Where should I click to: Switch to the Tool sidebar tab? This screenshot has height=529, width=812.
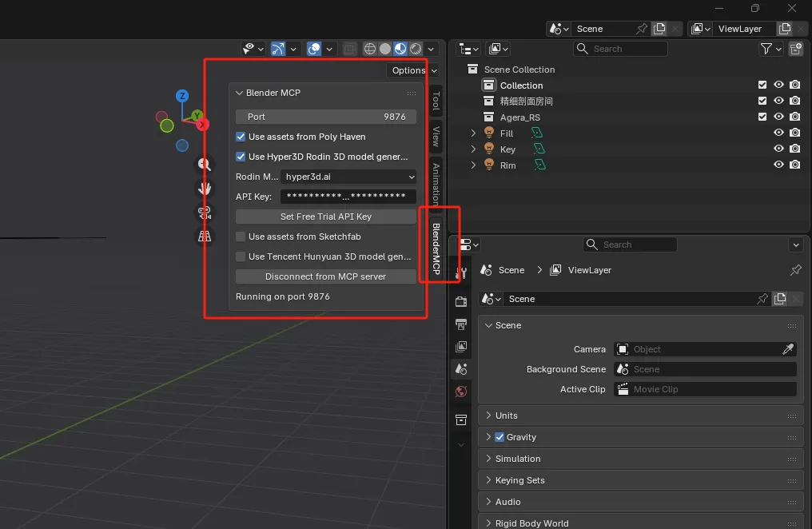pos(436,101)
